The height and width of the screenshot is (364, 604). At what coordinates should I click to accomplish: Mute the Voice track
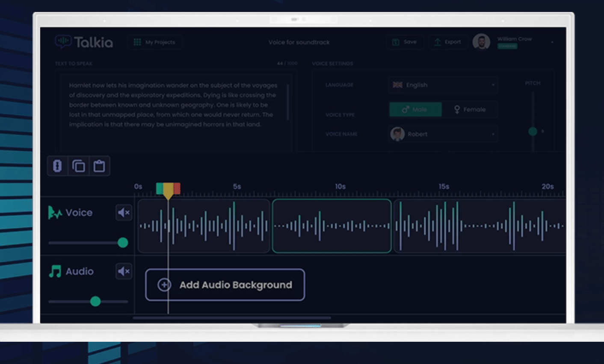pos(124,212)
